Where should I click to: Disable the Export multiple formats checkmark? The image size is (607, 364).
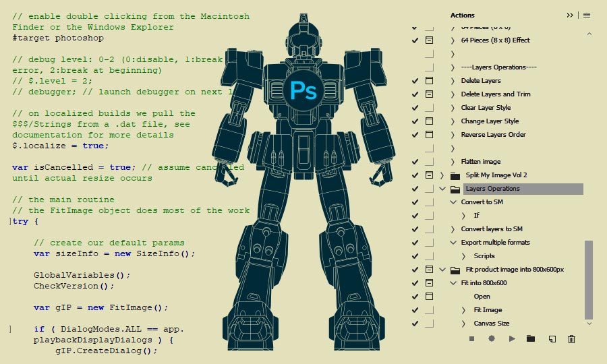(415, 243)
